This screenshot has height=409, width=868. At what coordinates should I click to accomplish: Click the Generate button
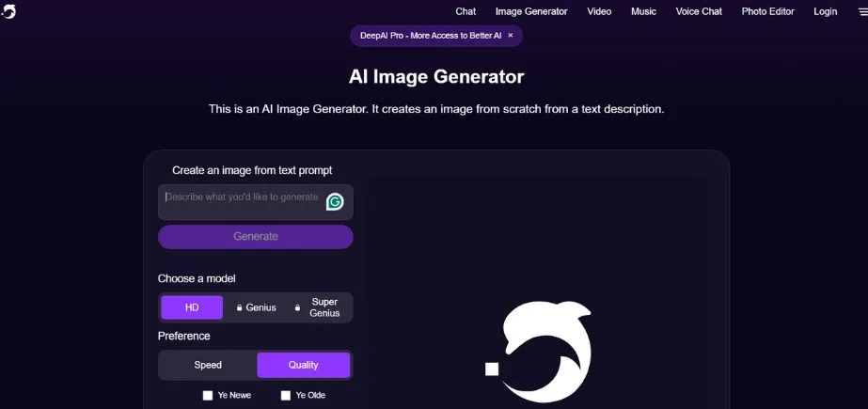(x=255, y=236)
